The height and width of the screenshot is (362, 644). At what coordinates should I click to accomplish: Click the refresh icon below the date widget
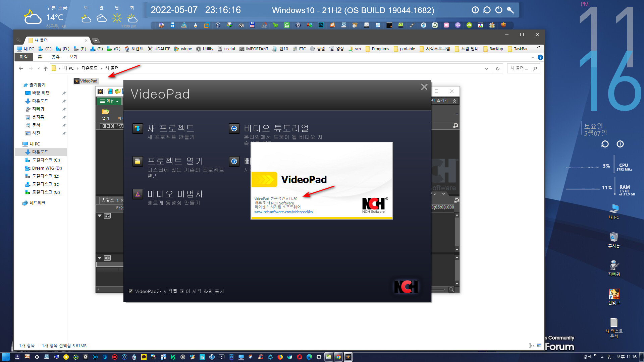tap(605, 144)
